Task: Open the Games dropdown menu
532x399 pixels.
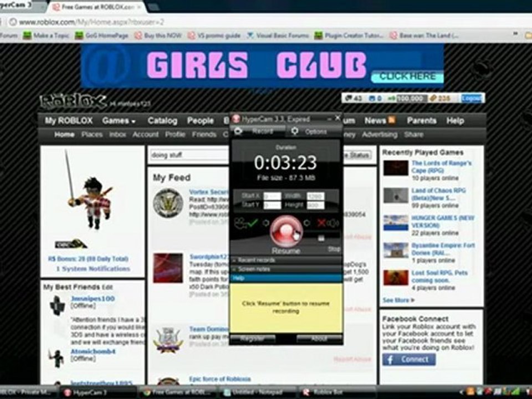Action: pos(119,121)
